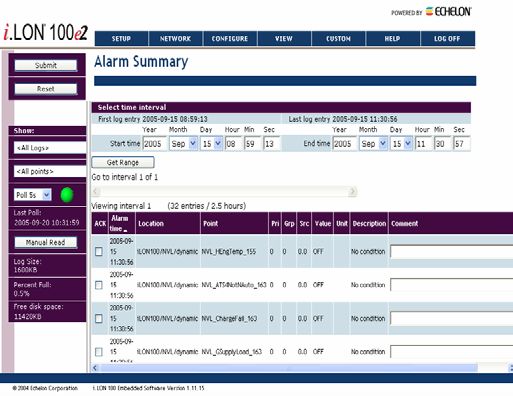
Task: Click the Echelon logo
Action: pyautogui.click(x=449, y=12)
